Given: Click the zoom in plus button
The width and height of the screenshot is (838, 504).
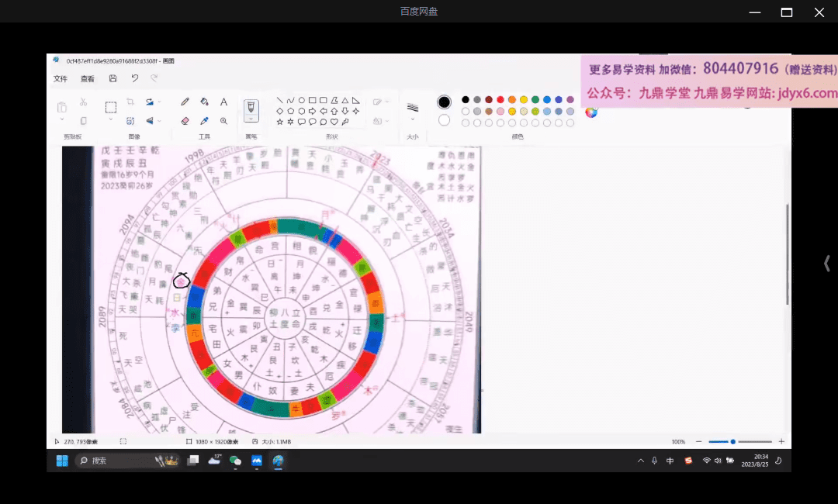Looking at the screenshot, I should tap(781, 441).
